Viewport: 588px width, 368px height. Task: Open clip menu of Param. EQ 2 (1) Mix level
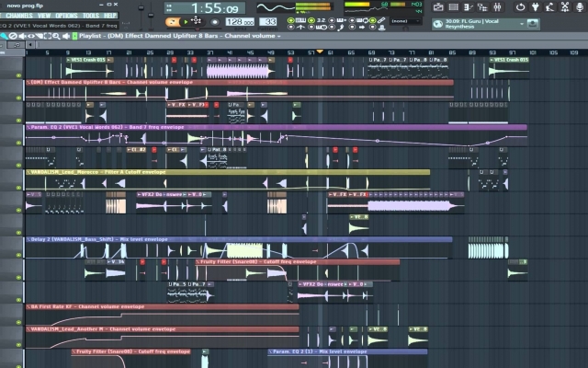click(x=270, y=351)
